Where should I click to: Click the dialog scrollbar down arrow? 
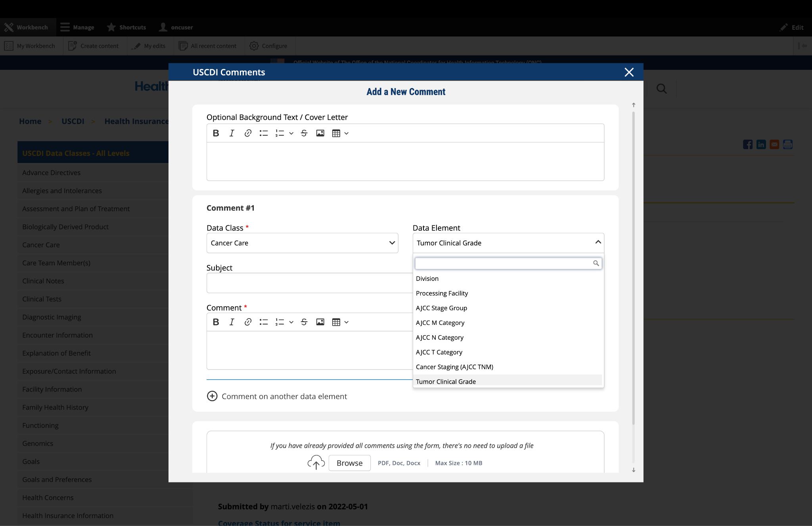tap(634, 470)
